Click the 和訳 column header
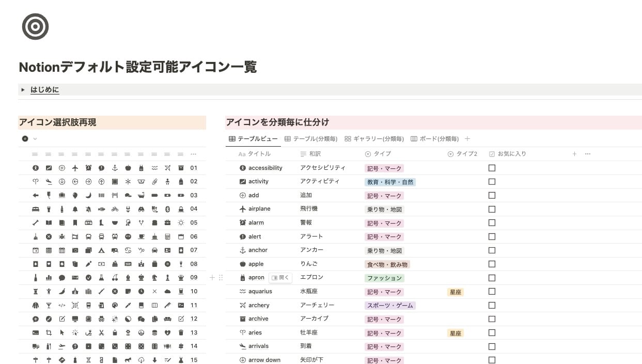This screenshot has height=364, width=642. pos(310,154)
